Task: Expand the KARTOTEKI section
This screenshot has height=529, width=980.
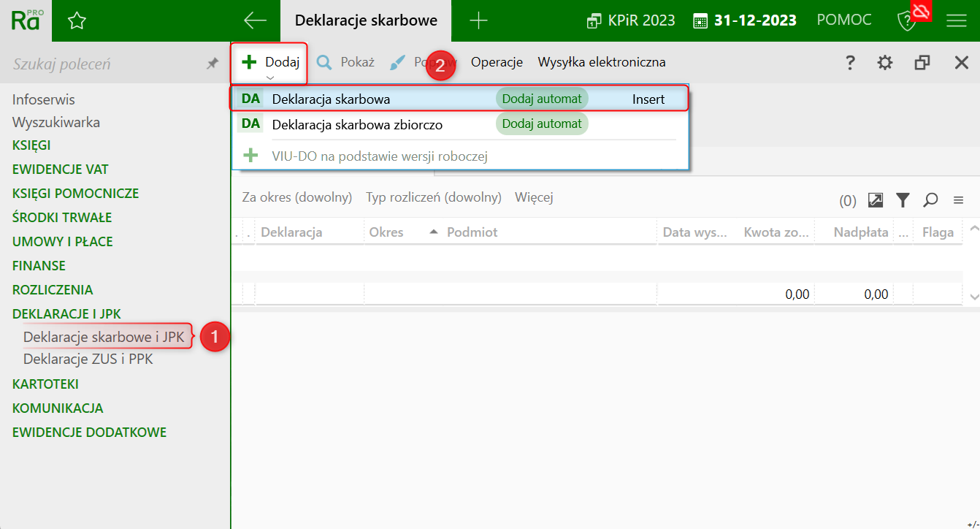Action: pos(45,384)
